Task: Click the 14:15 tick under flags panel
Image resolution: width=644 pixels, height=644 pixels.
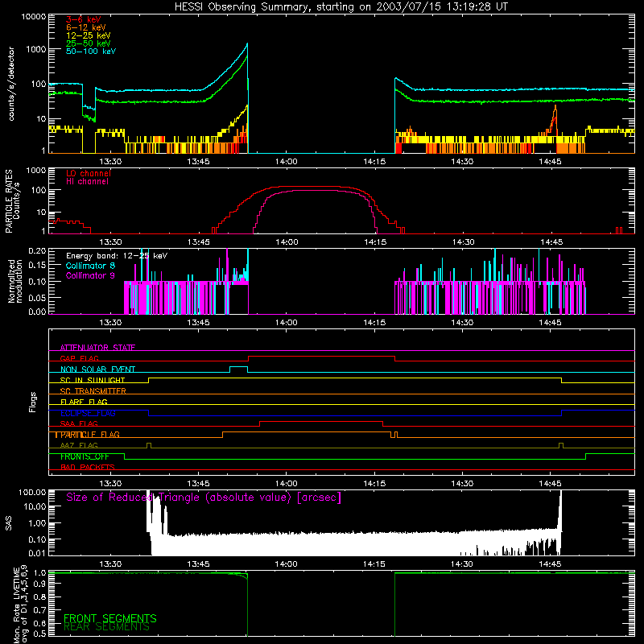Action: point(374,484)
